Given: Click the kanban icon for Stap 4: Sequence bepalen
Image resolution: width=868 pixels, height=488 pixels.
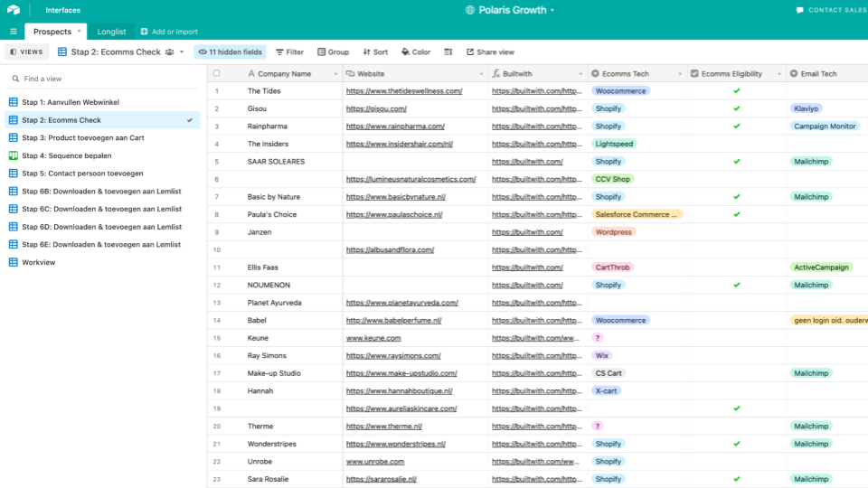Looking at the screenshot, I should pos(14,155).
